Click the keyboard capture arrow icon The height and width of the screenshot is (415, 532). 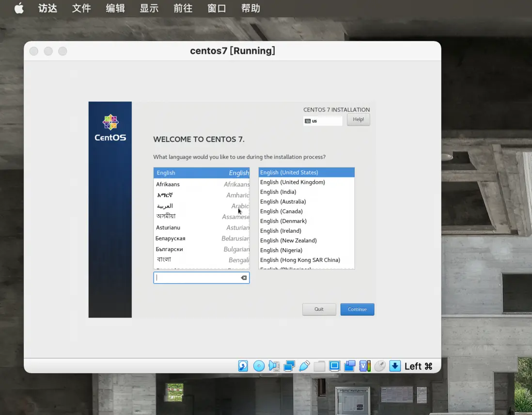pyautogui.click(x=395, y=366)
